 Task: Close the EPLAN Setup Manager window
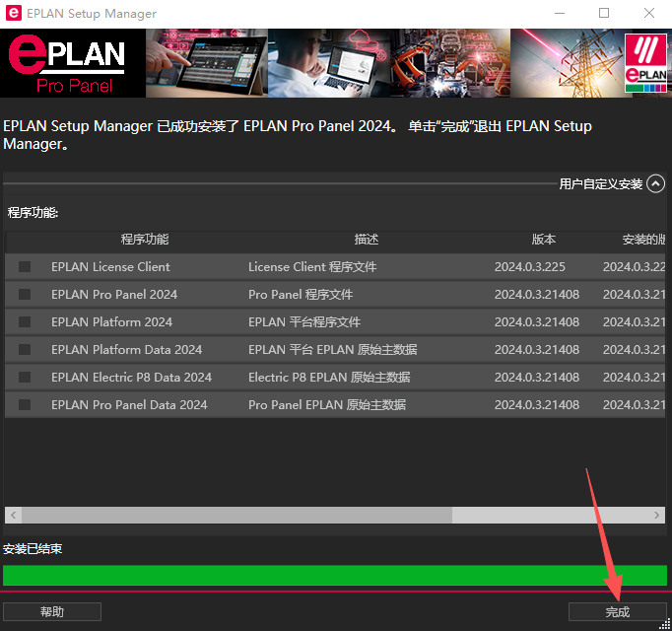pos(649,13)
